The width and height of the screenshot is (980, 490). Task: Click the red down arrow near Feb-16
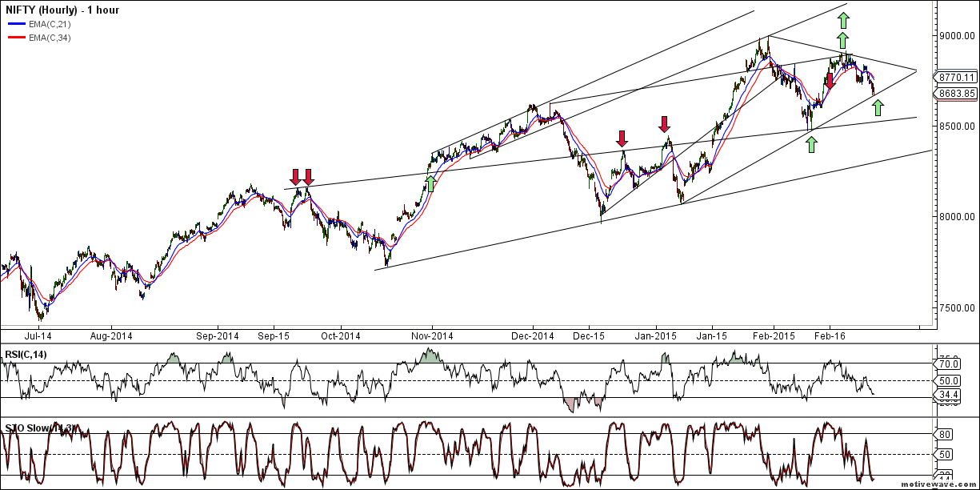[830, 80]
